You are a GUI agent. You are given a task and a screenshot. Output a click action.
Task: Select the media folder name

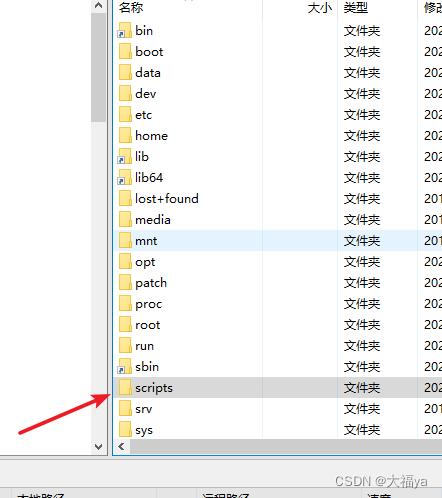pyautogui.click(x=153, y=220)
